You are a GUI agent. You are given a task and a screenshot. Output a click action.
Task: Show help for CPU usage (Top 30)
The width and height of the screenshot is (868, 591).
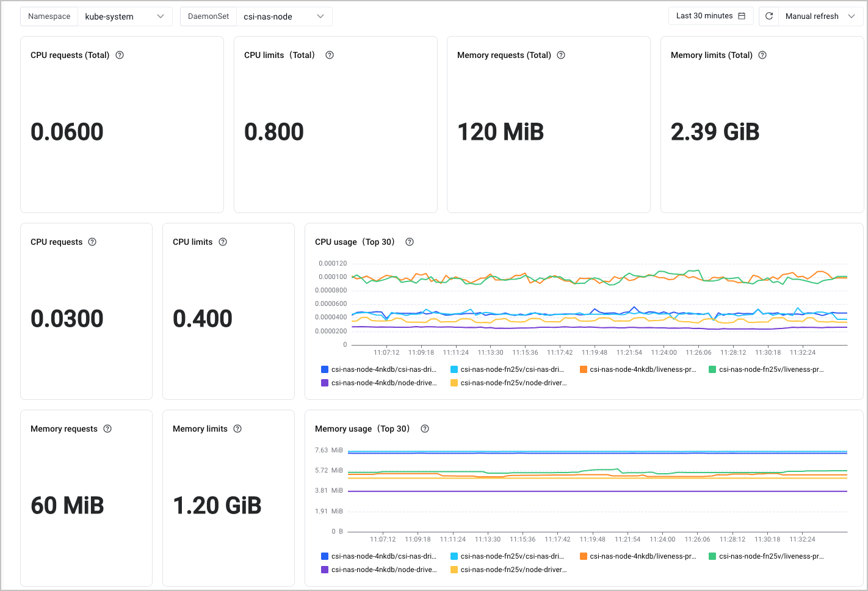[410, 242]
